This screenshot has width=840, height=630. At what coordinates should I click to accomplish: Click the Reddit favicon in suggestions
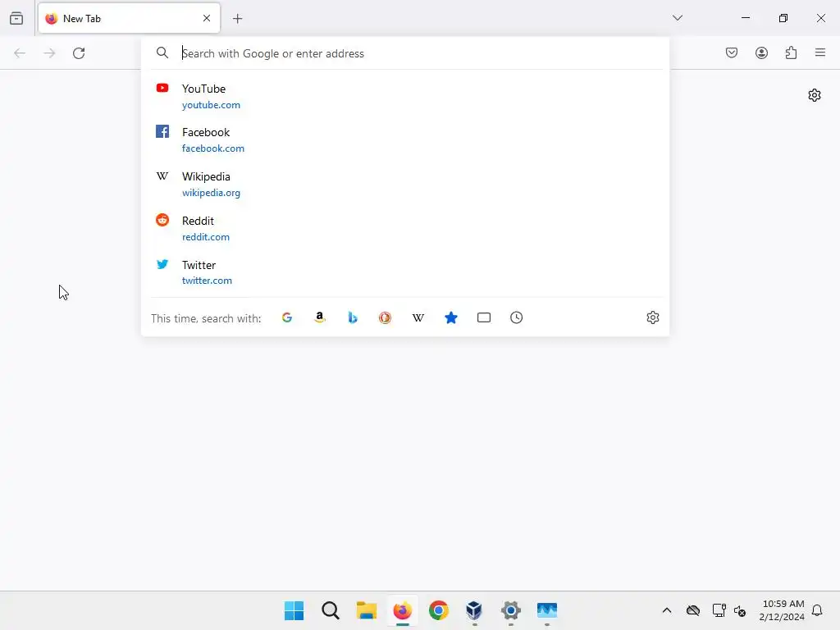coord(162,220)
